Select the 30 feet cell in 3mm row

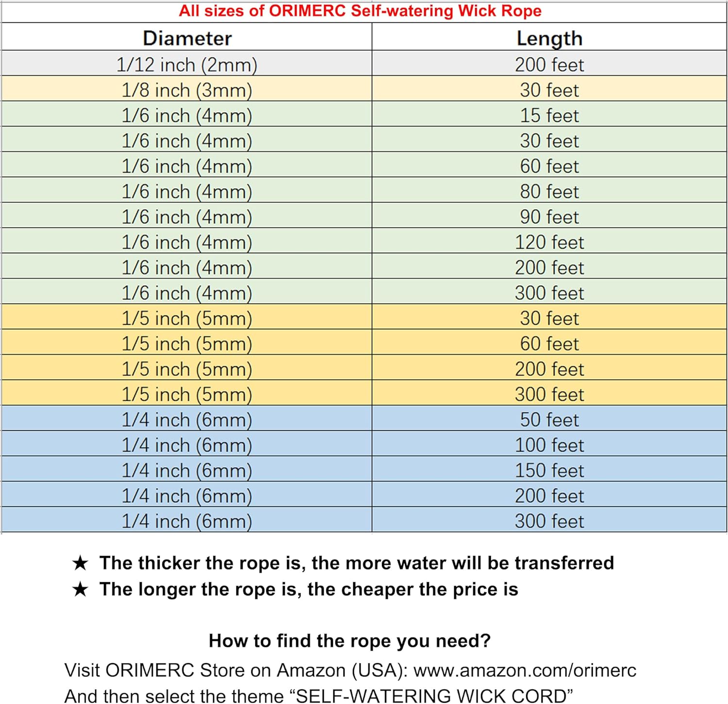(549, 89)
